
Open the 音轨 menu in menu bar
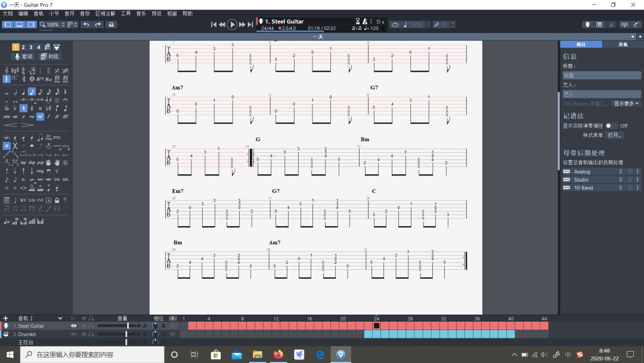point(38,13)
